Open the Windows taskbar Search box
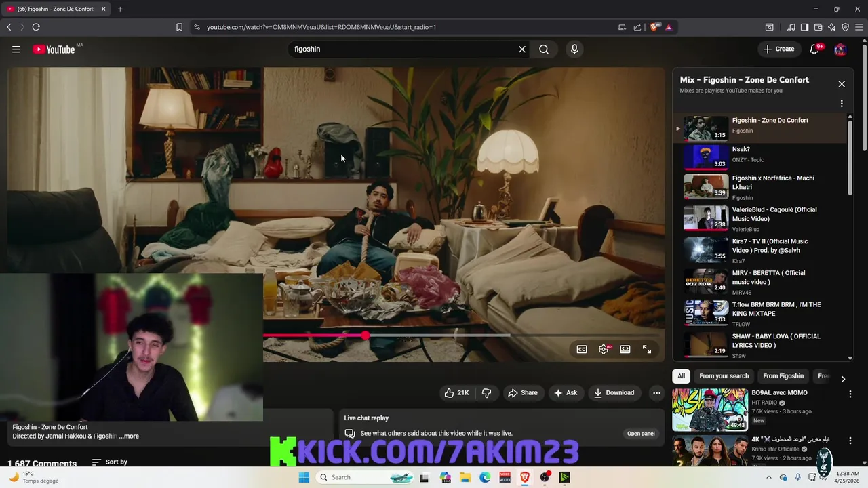The height and width of the screenshot is (488, 868). click(364, 477)
